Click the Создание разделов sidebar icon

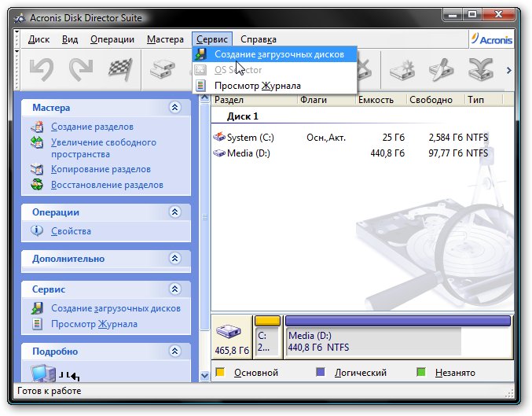point(37,127)
